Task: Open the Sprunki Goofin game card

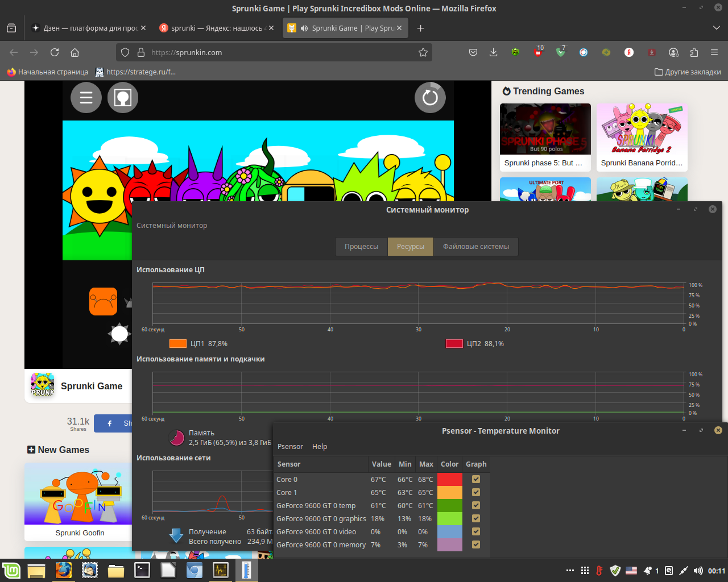Action: tap(80, 501)
